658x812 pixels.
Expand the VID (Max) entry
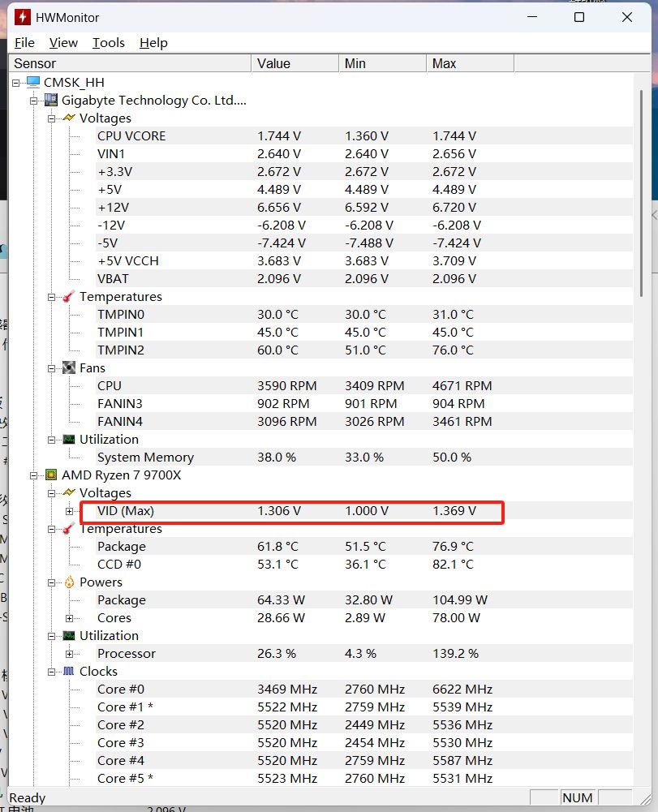69,511
